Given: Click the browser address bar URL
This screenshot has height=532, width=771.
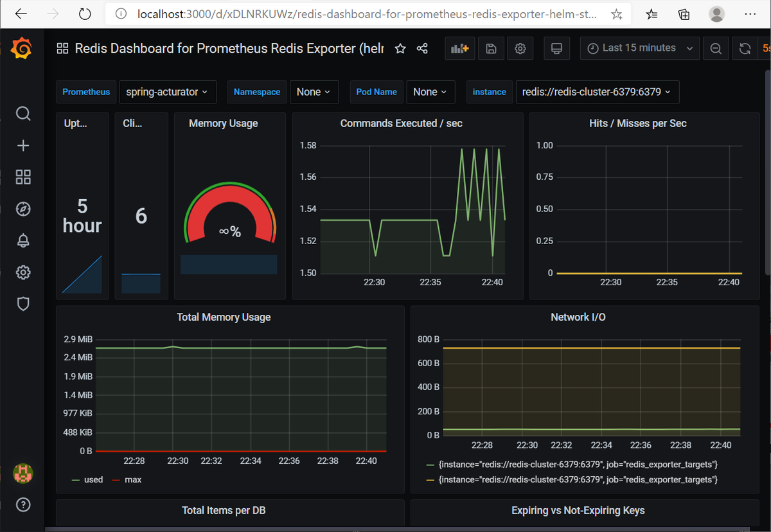Looking at the screenshot, I should tap(366, 13).
